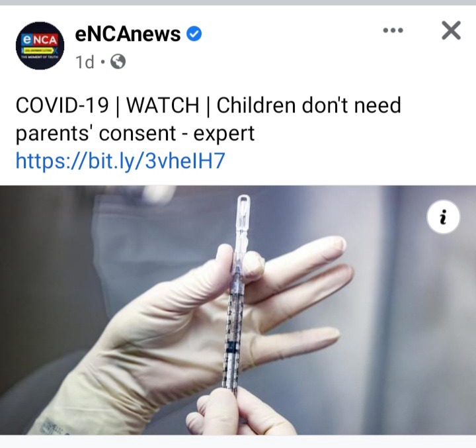Tap the word 'WATCH' in the headline
Image resolution: width=476 pixels, height=448 pixels.
[x=163, y=105]
